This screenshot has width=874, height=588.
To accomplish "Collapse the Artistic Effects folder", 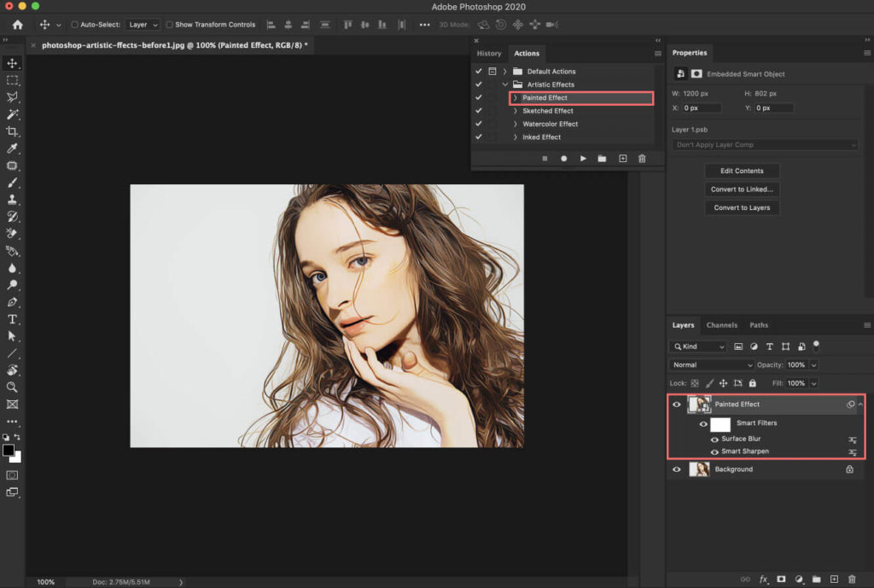I will coord(505,84).
